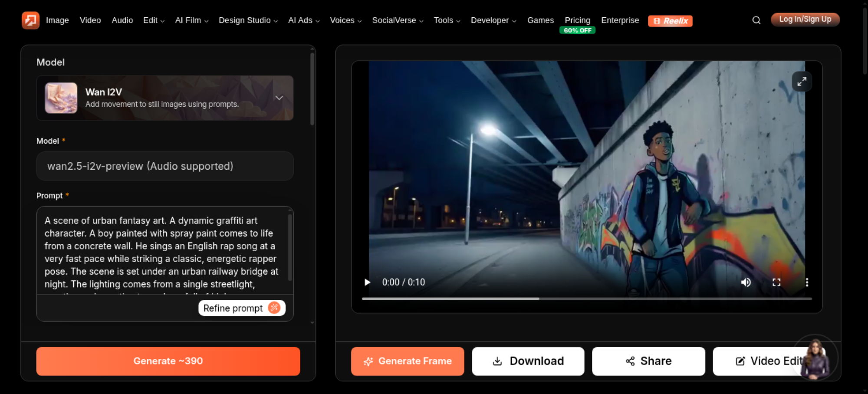Open the wan2.5-i2v-preview model dropdown

pyautogui.click(x=165, y=166)
